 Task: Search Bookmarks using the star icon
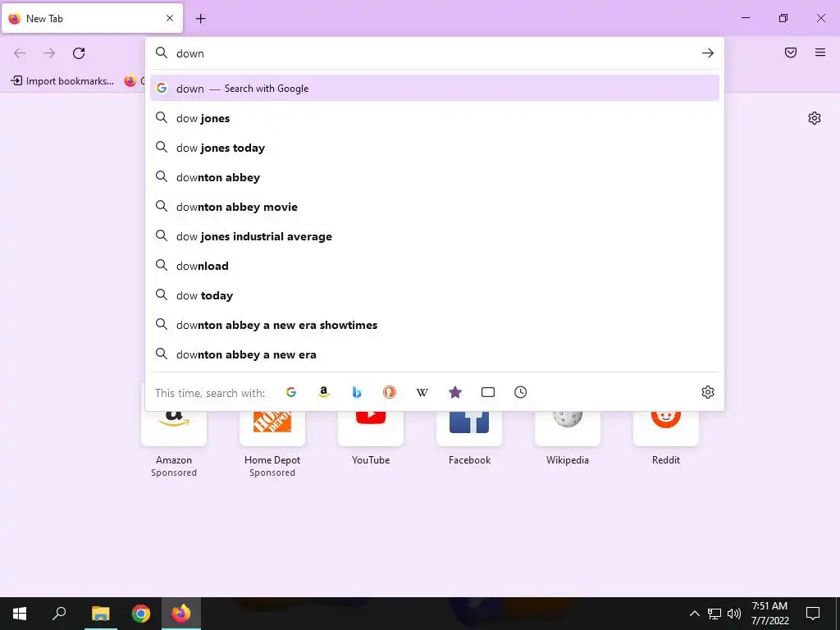click(454, 392)
